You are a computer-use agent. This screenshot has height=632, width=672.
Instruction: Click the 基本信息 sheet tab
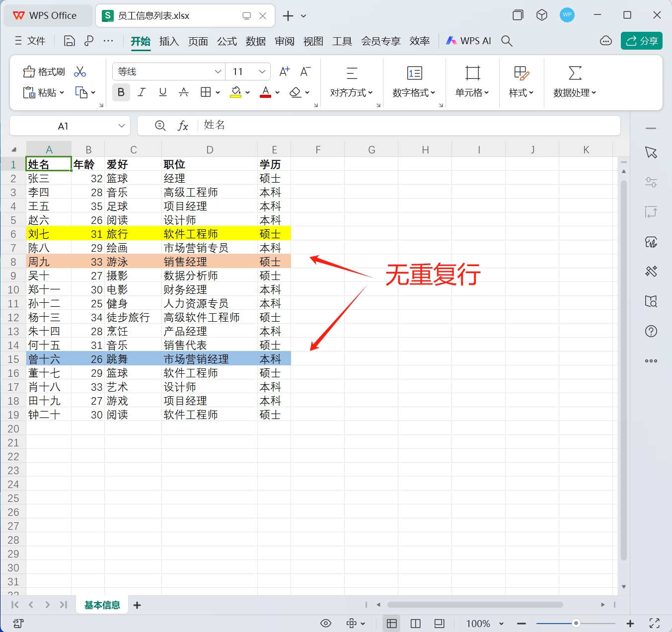(102, 605)
